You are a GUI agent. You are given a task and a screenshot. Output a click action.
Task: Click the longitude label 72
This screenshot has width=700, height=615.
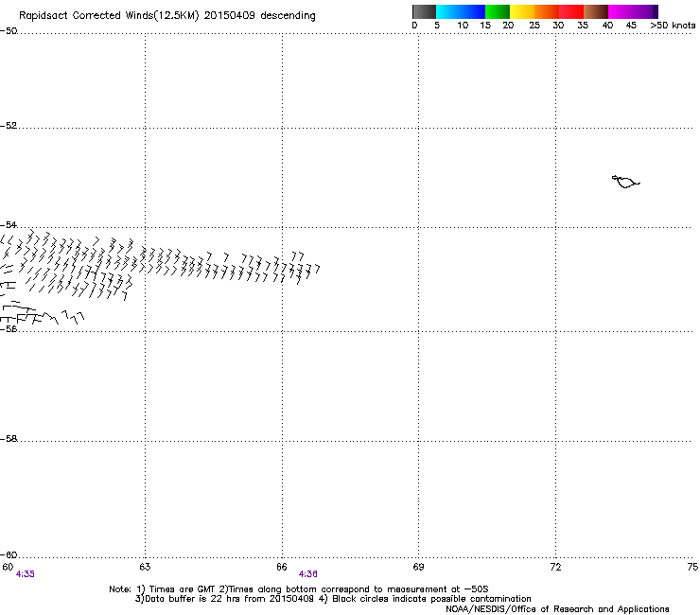point(555,567)
